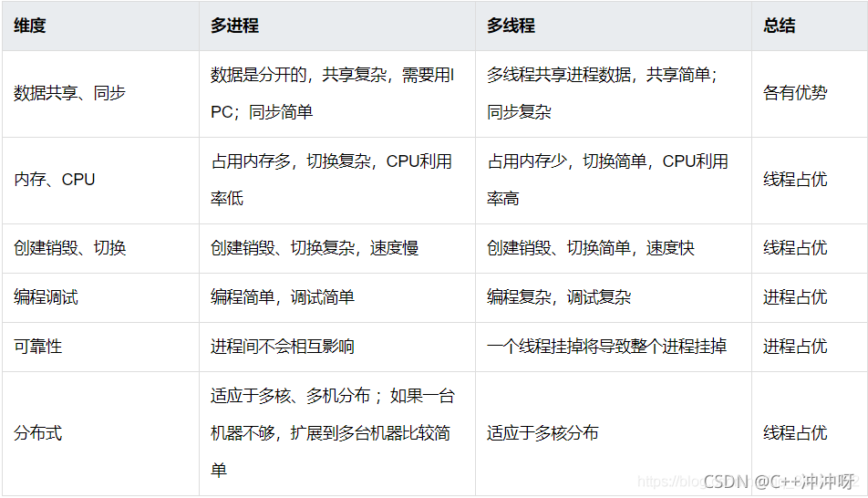This screenshot has width=868, height=498.
Task: Select the 创建销毁、切换 dimension cell
Action: tap(100, 249)
